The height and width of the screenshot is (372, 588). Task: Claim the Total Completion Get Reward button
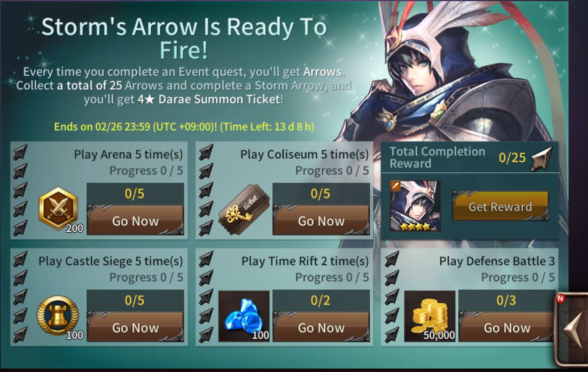[501, 206]
